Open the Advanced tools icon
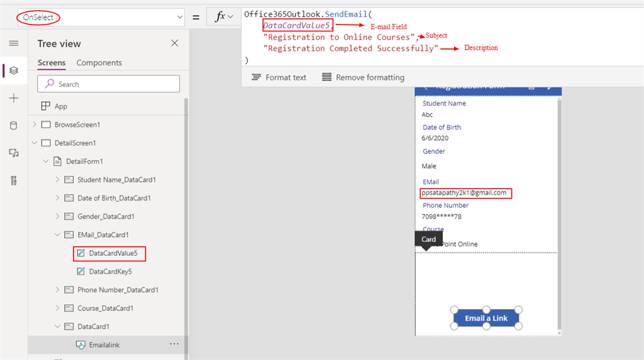This screenshot has width=644, height=360. point(14,180)
